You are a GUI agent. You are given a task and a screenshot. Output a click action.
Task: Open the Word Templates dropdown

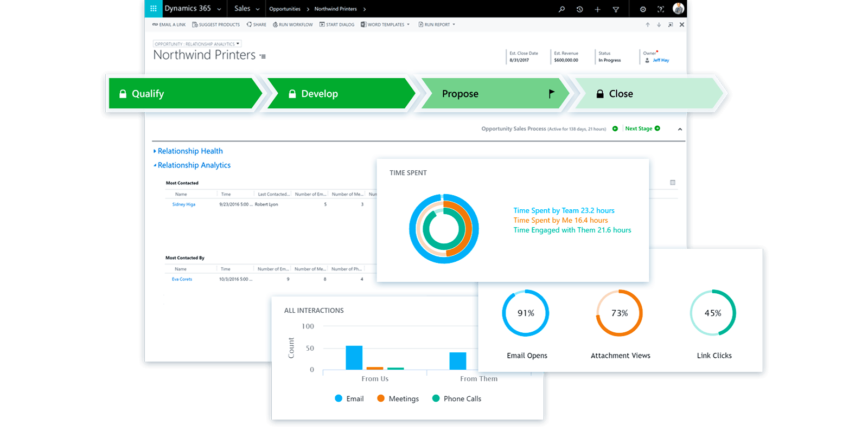pyautogui.click(x=385, y=24)
